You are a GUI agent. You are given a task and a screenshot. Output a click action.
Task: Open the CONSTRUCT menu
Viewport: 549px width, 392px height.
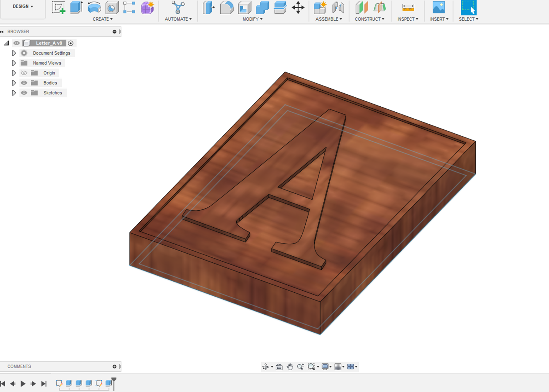(x=369, y=19)
